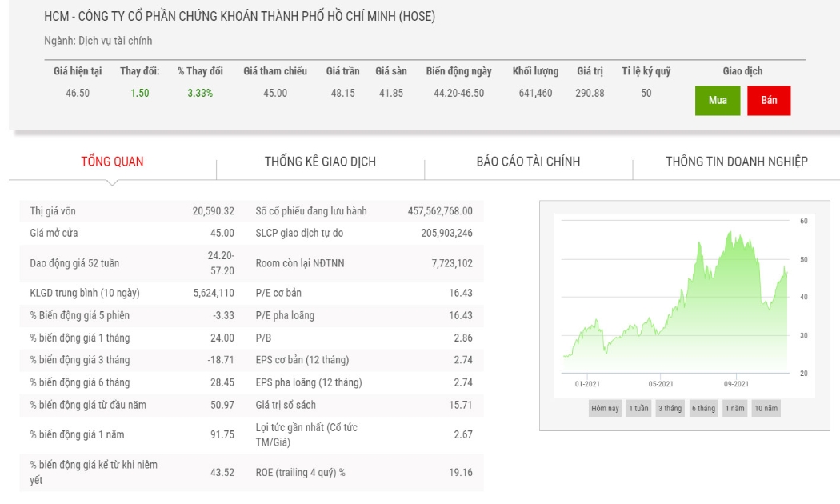Set chart range to 6 tháng

(x=703, y=408)
